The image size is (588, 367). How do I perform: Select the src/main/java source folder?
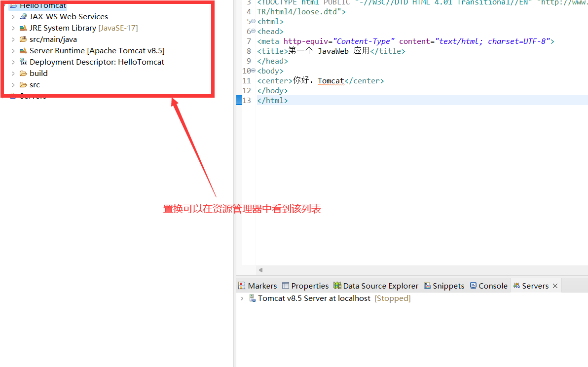(x=53, y=39)
